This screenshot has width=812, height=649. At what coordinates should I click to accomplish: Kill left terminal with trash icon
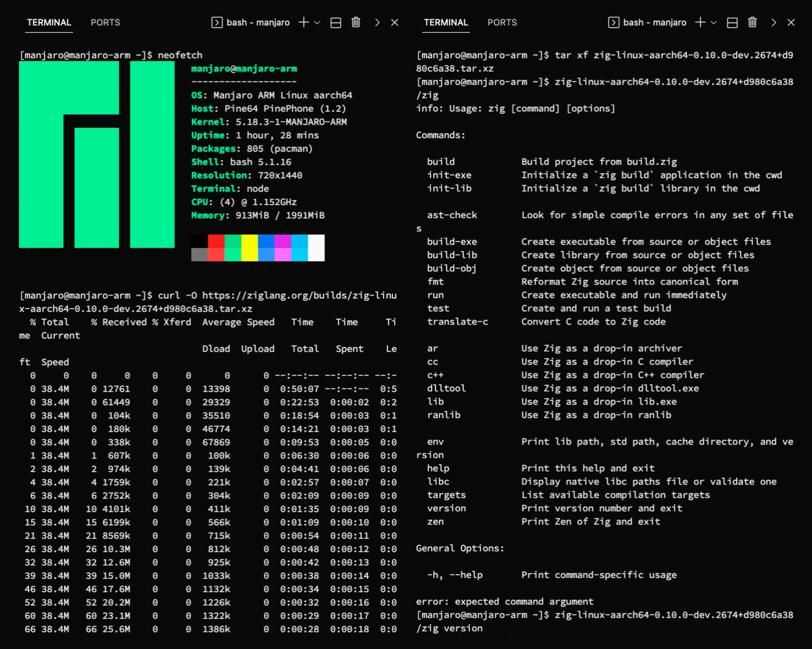tap(355, 23)
